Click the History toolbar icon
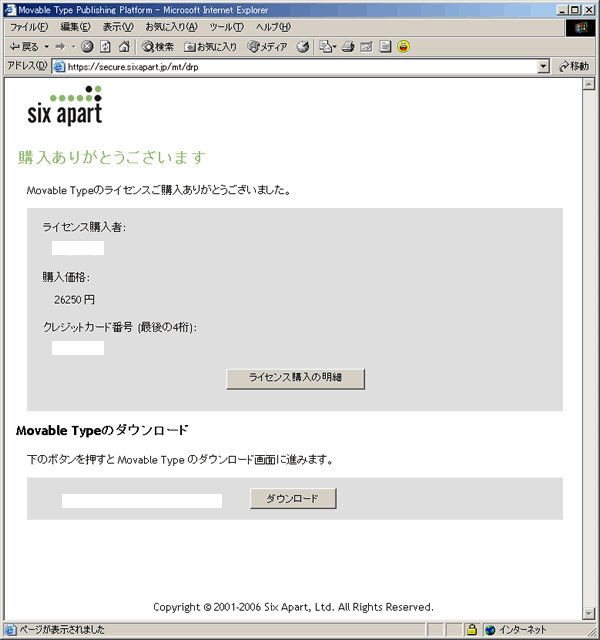Image resolution: width=600 pixels, height=640 pixels. (x=302, y=47)
